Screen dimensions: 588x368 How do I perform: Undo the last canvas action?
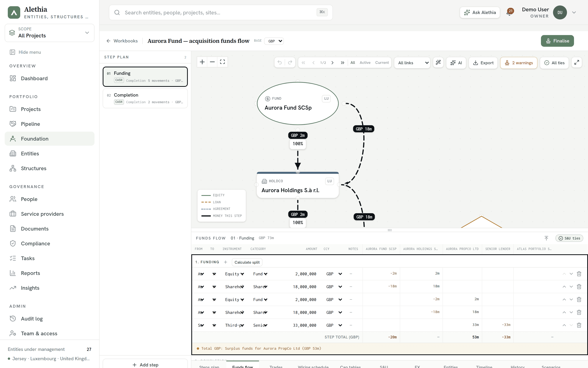280,63
